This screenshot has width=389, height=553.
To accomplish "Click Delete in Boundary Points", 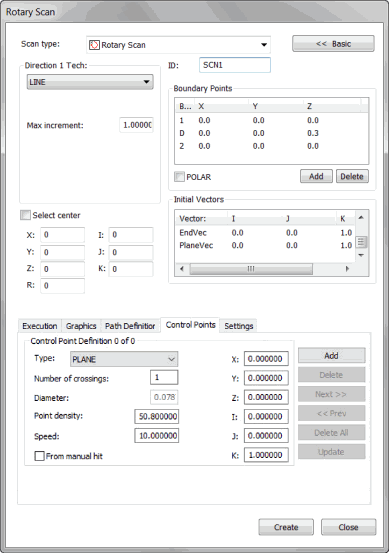I will pos(352,176).
